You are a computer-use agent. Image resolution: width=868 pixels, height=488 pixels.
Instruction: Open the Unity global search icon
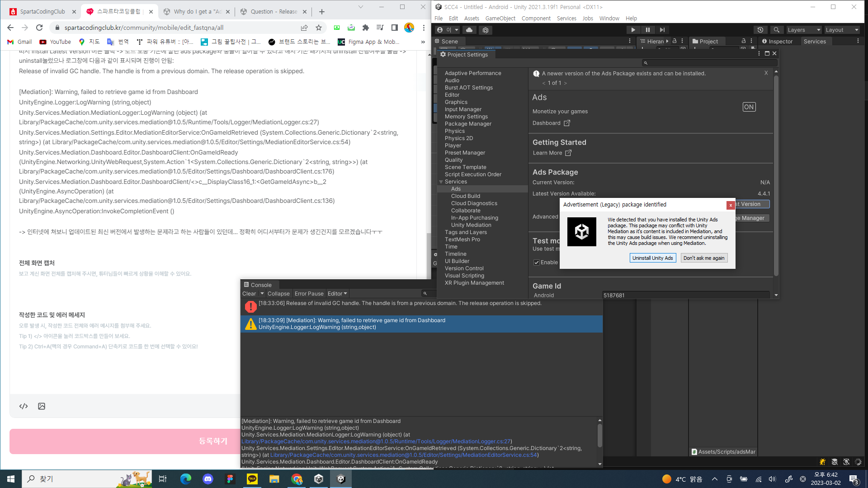[x=776, y=30]
